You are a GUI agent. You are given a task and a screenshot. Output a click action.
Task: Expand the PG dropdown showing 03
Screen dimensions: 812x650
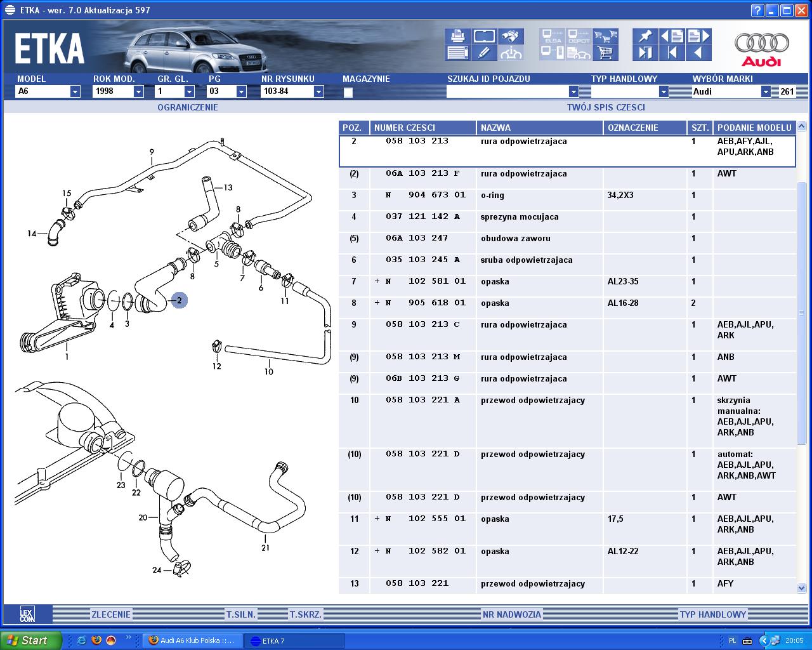coord(226,91)
